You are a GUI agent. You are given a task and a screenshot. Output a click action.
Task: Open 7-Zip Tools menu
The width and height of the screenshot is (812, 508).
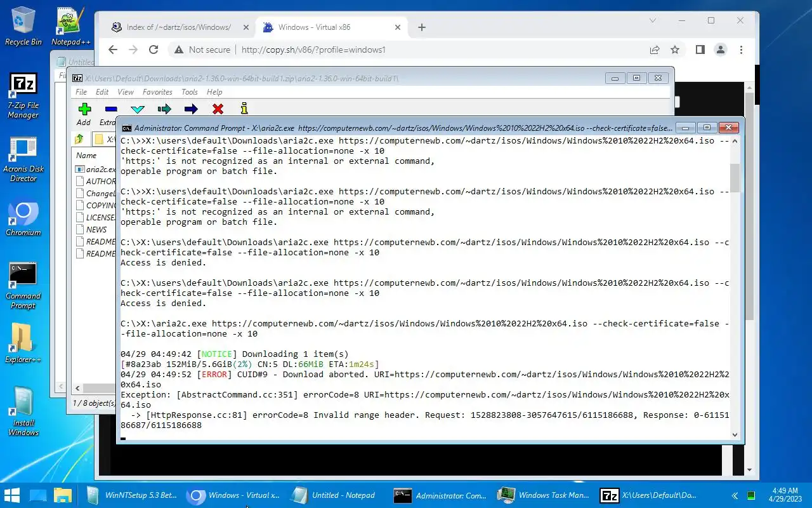(x=190, y=92)
